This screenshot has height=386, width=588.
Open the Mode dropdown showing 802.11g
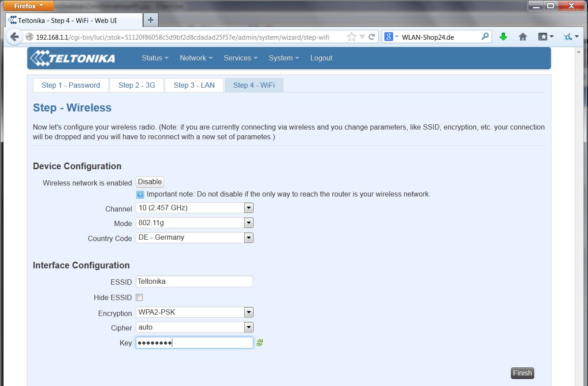(194, 223)
